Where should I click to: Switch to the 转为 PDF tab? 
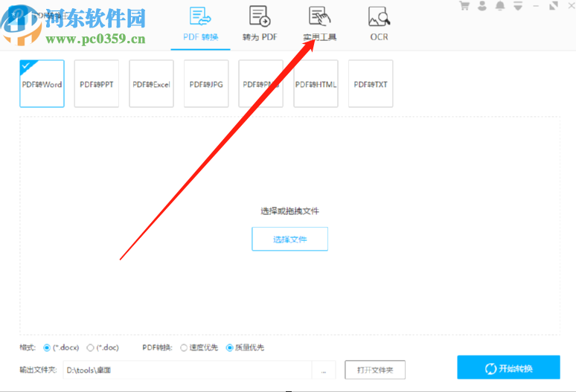tap(260, 25)
